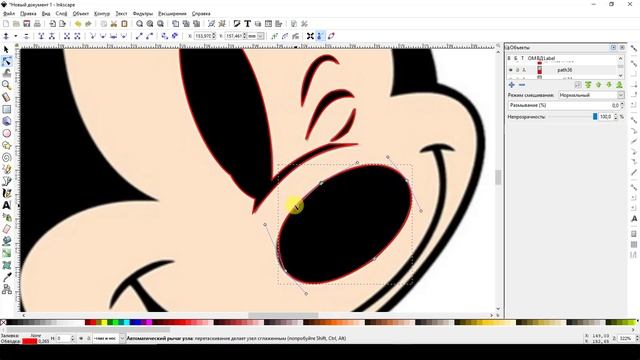The width and height of the screenshot is (640, 360).
Task: Remove color with the palette X swatch
Action: coord(3,322)
